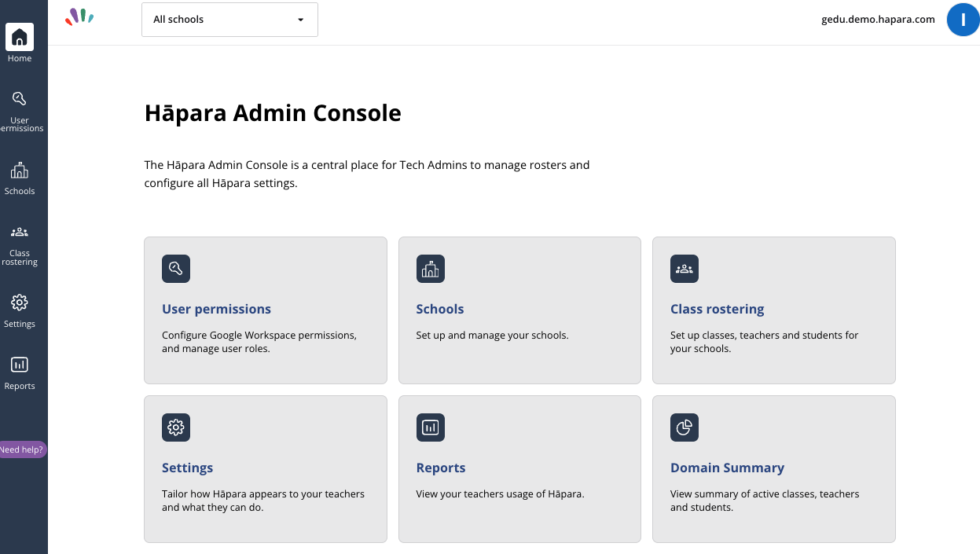The image size is (980, 554).
Task: Click 'Set up and manage your schools.' text
Action: 492,335
